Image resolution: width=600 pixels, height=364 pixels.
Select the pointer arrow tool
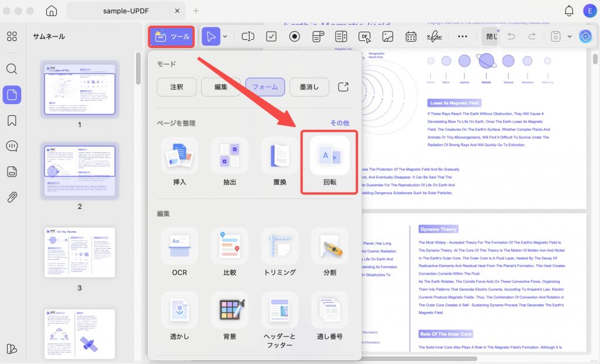tap(211, 37)
